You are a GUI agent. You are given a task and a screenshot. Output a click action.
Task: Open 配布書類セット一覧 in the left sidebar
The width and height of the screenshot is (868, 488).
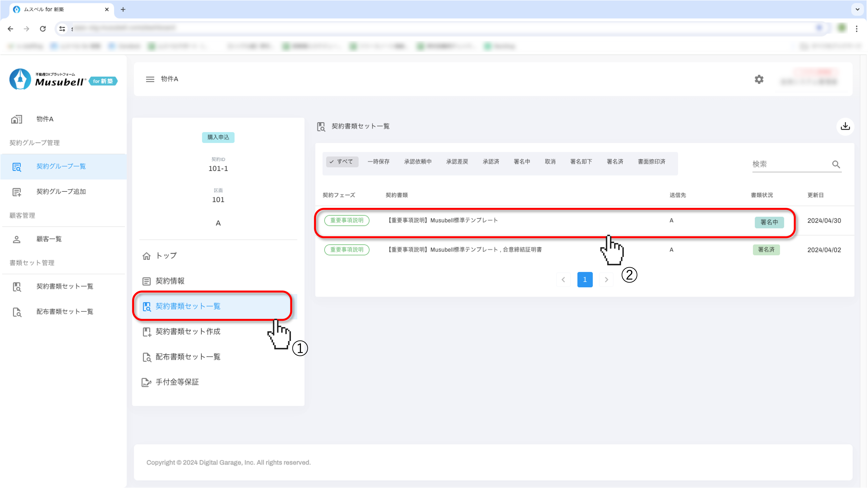(x=65, y=311)
